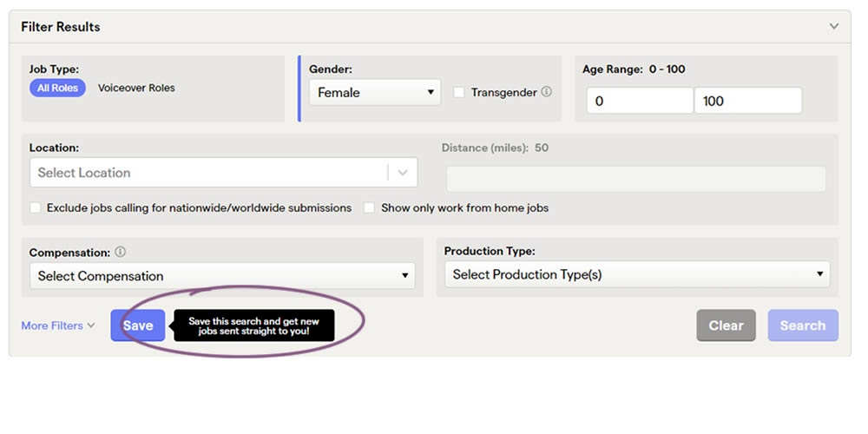Collapse the Filter Results panel chevron
This screenshot has height=434, width=868.
click(x=834, y=27)
